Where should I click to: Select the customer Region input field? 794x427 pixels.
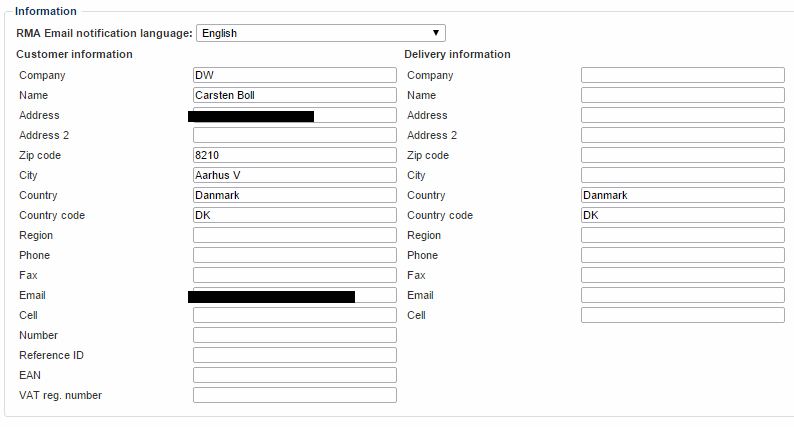click(x=294, y=235)
